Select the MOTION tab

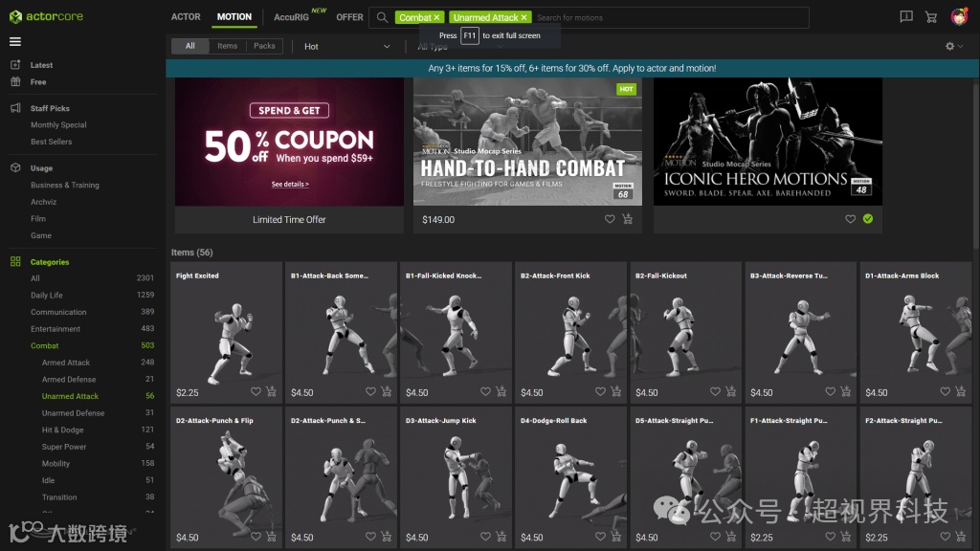[234, 17]
